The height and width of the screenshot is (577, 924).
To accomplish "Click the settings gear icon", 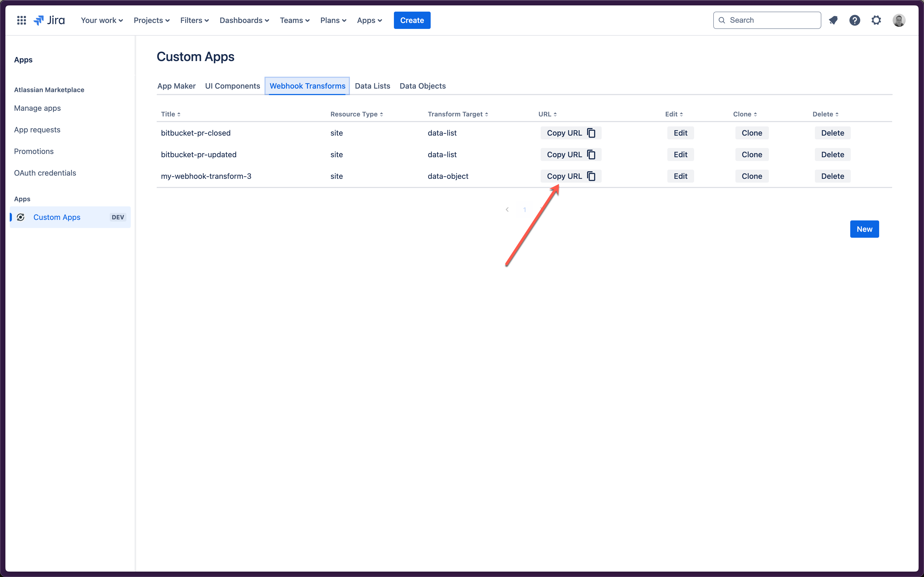I will coord(876,20).
